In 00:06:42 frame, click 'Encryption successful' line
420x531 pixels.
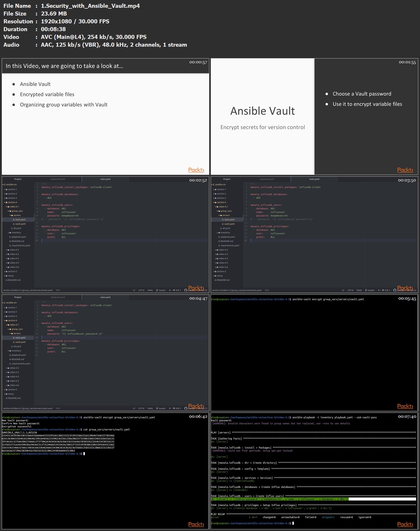16,427
